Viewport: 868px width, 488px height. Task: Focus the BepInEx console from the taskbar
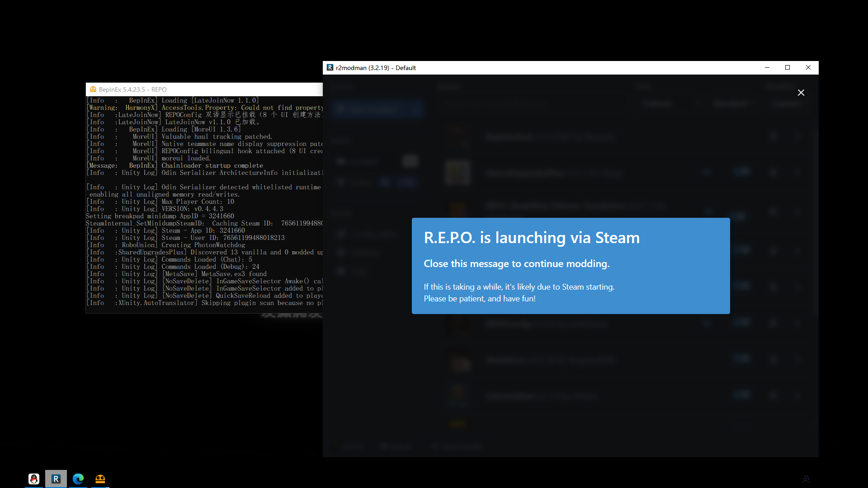pos(100,479)
